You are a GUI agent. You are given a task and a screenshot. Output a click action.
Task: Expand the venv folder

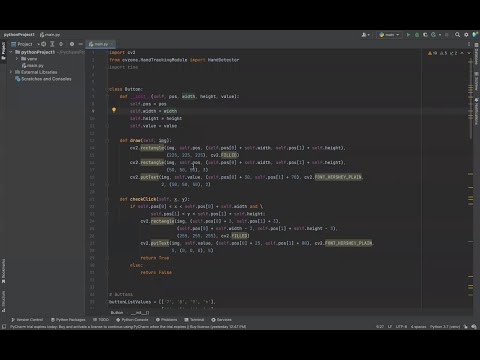(x=17, y=59)
